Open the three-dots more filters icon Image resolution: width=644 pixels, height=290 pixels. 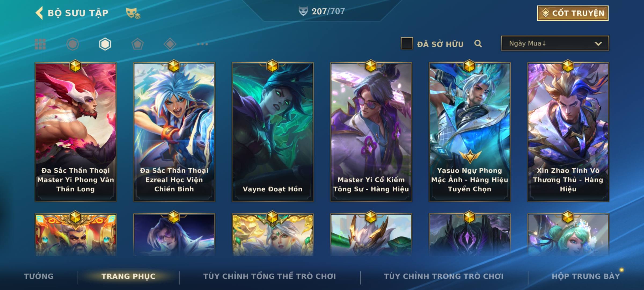tap(202, 44)
